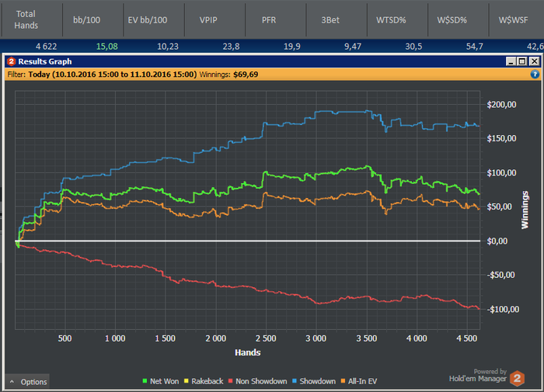This screenshot has width=544, height=392.
Task: Select the 9,47 3Bet value
Action: click(353, 47)
